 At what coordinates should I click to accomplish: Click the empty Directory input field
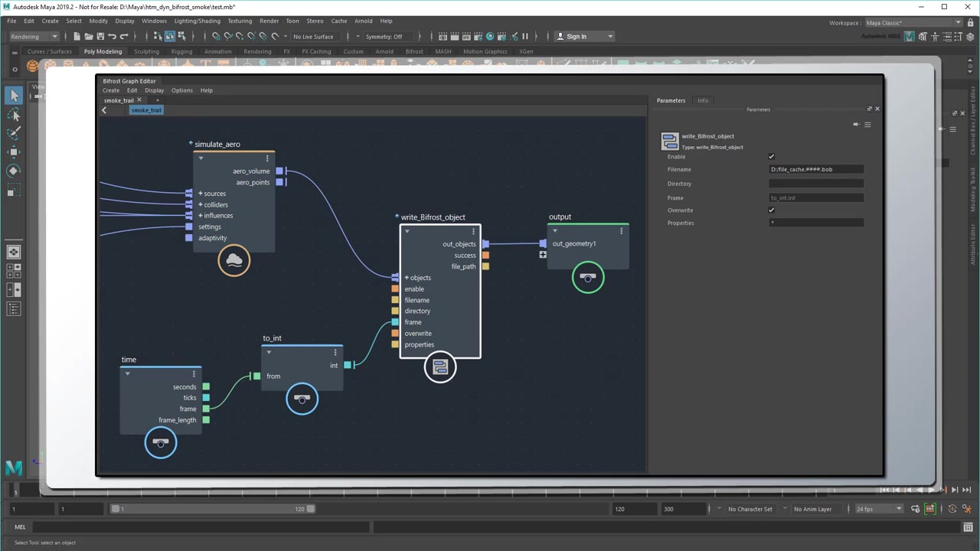tap(816, 184)
